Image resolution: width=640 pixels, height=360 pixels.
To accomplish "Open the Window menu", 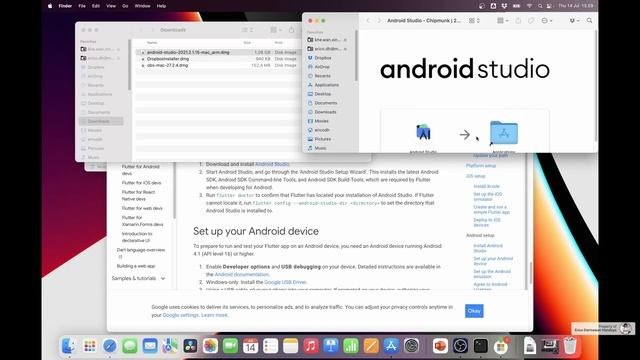I will coord(142,6).
